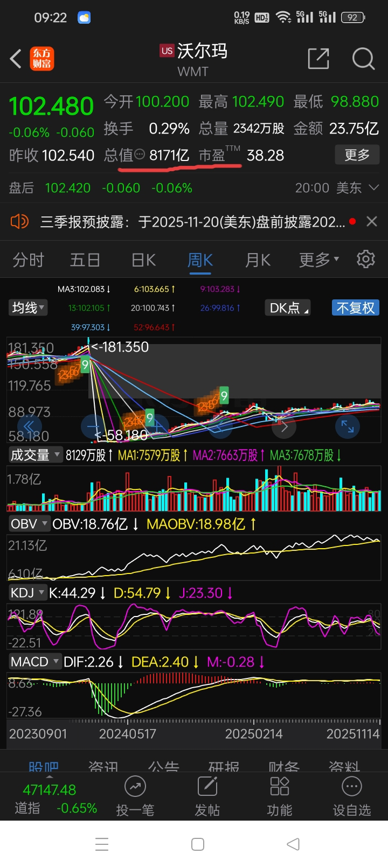Image resolution: width=388 pixels, height=868 pixels.
Task: Tap the 总值 info circle icon
Action: coord(140,155)
